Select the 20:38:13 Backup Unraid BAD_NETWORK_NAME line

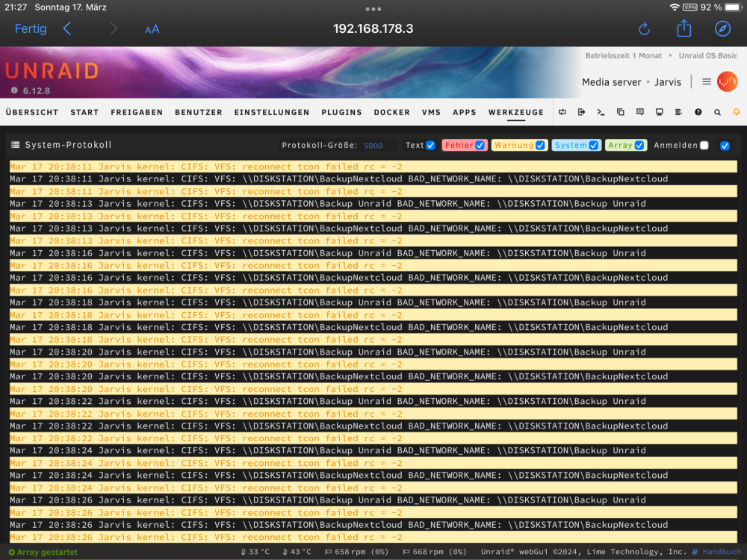373,203
